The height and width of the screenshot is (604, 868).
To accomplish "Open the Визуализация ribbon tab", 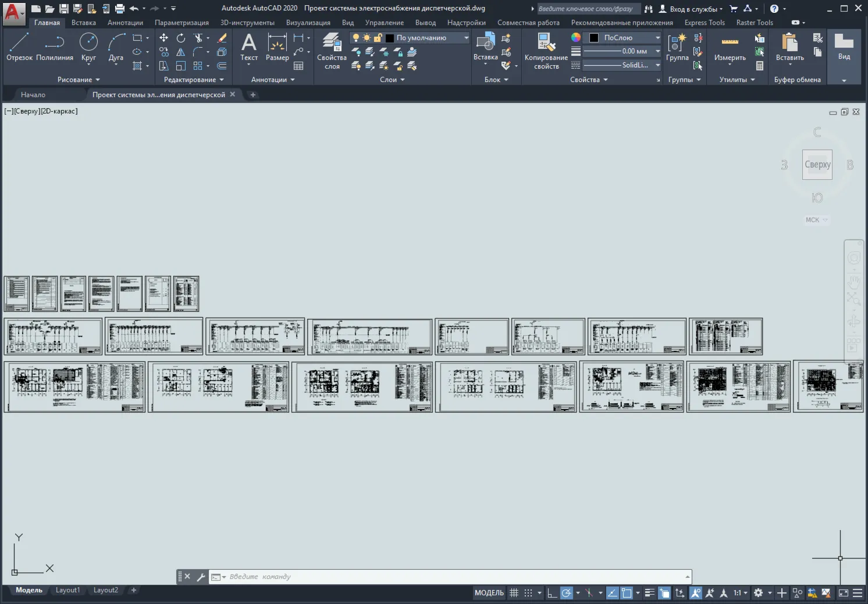I will tap(308, 23).
